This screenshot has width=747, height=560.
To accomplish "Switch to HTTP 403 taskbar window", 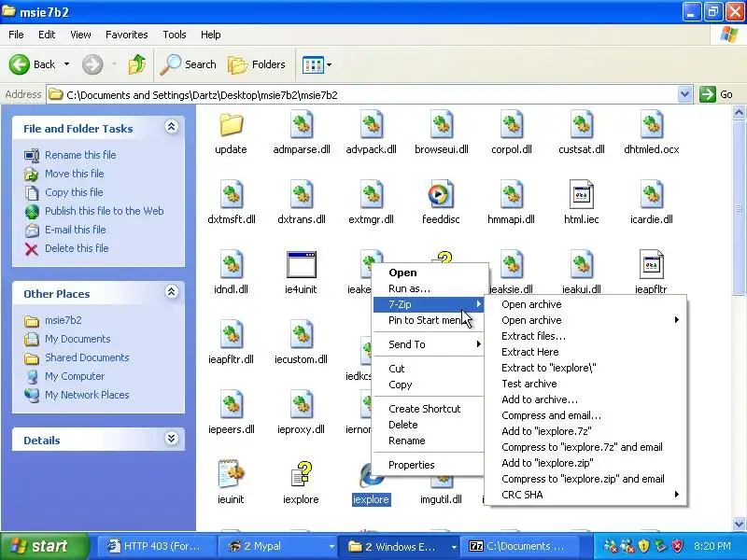I will click(156, 546).
